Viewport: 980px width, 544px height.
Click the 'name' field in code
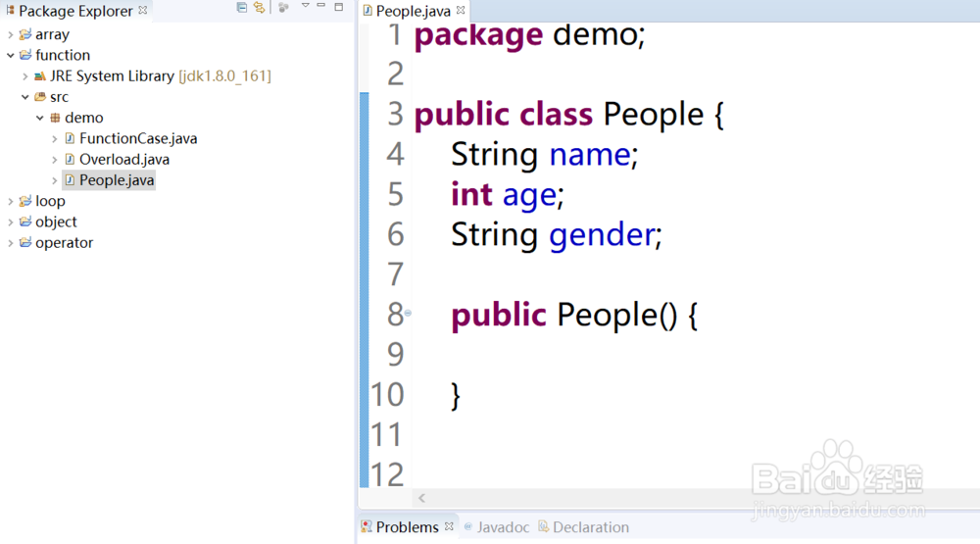590,155
